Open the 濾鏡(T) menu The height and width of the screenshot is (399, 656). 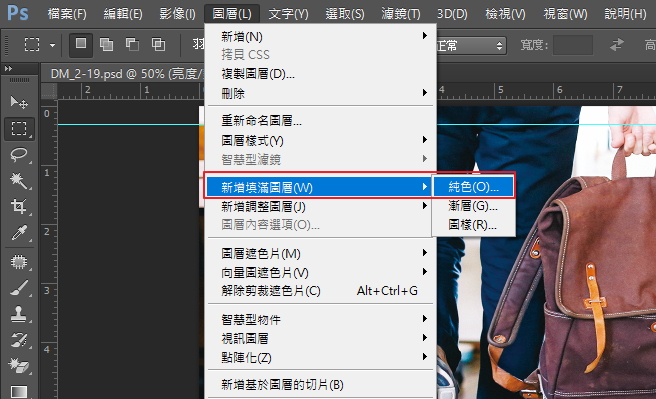coord(401,14)
